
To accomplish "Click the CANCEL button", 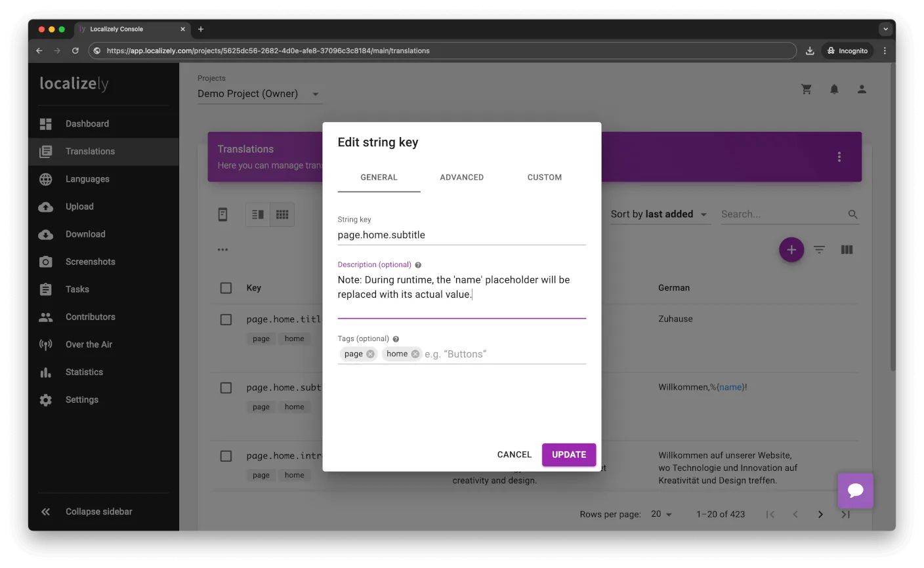I will 514,455.
